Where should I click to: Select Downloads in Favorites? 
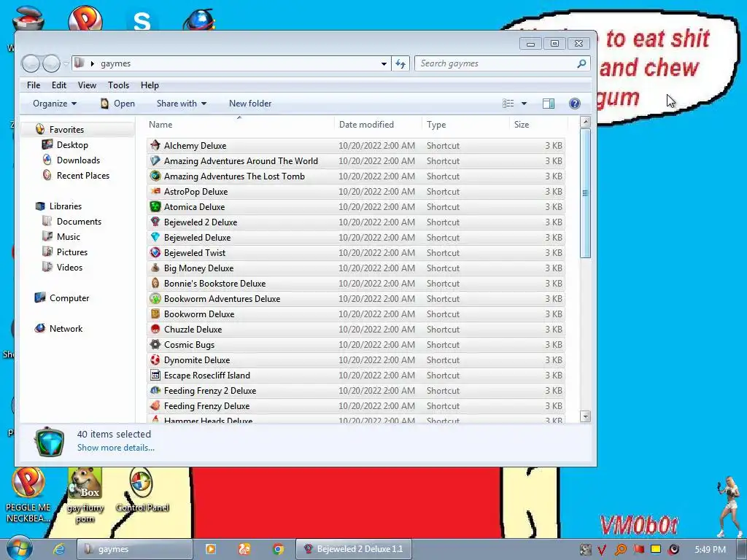[71, 160]
